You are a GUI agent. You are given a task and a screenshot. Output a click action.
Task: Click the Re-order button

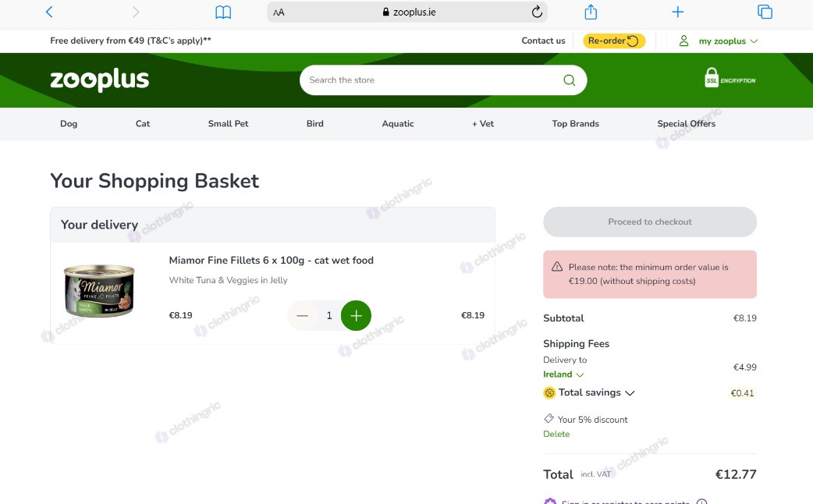click(614, 41)
